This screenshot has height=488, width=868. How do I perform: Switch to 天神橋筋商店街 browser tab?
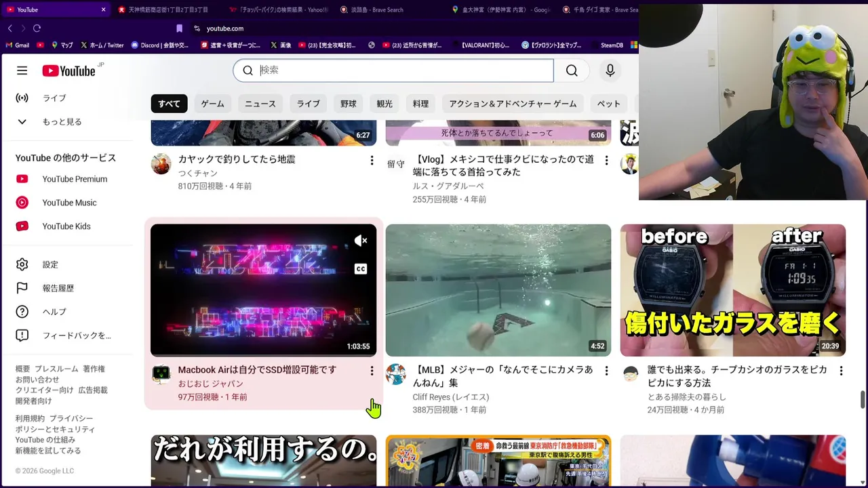pyautogui.click(x=163, y=9)
